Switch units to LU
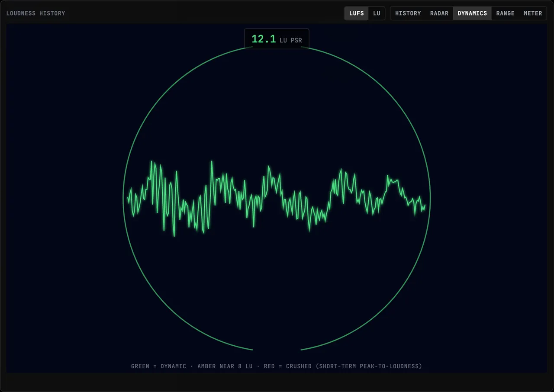 (x=377, y=13)
